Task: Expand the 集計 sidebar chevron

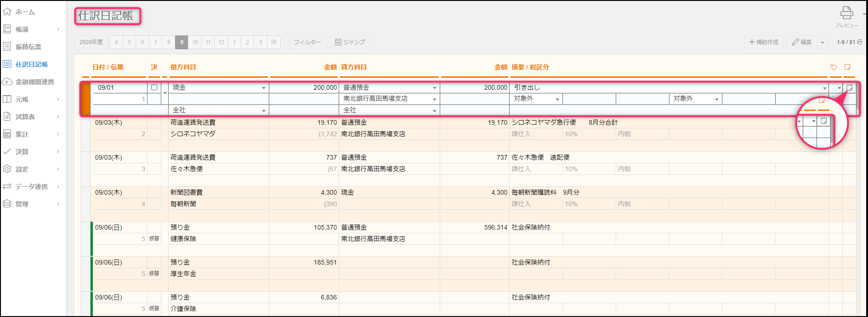Action: click(x=58, y=134)
